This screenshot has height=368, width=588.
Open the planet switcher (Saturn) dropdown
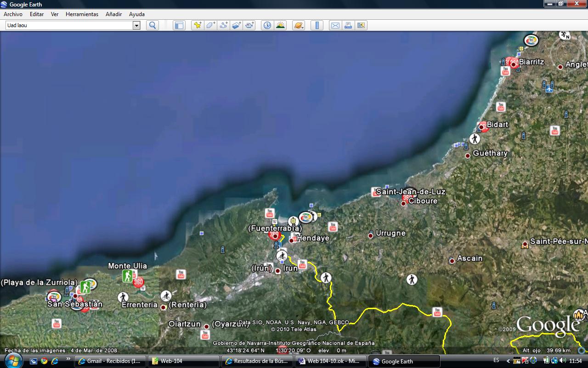coord(299,25)
